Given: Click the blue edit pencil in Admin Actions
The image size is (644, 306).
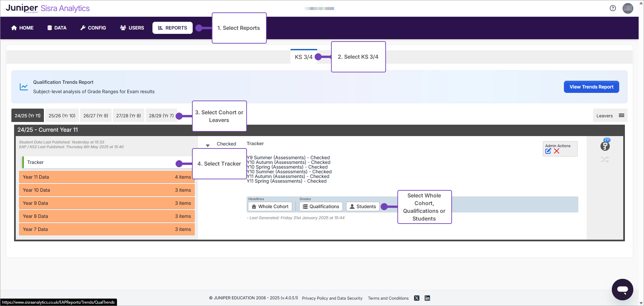Looking at the screenshot, I should pyautogui.click(x=548, y=151).
